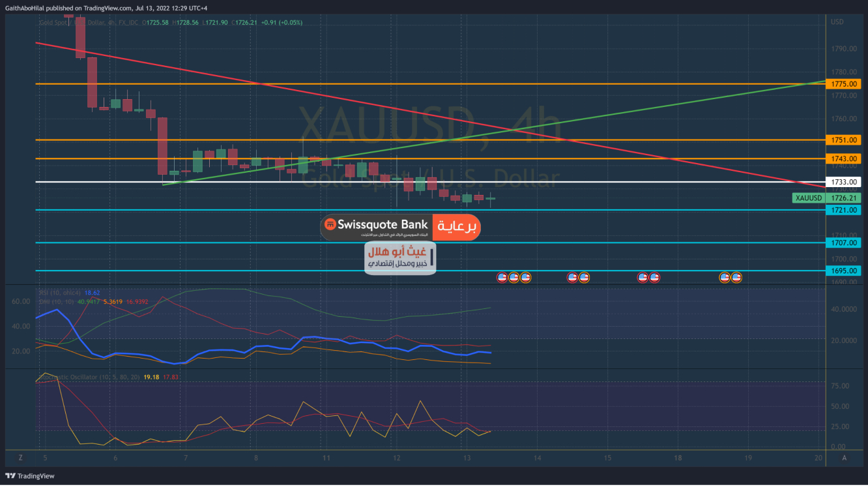868x489 pixels.
Task: Click the 1775.00 orange price label
Action: coord(843,84)
